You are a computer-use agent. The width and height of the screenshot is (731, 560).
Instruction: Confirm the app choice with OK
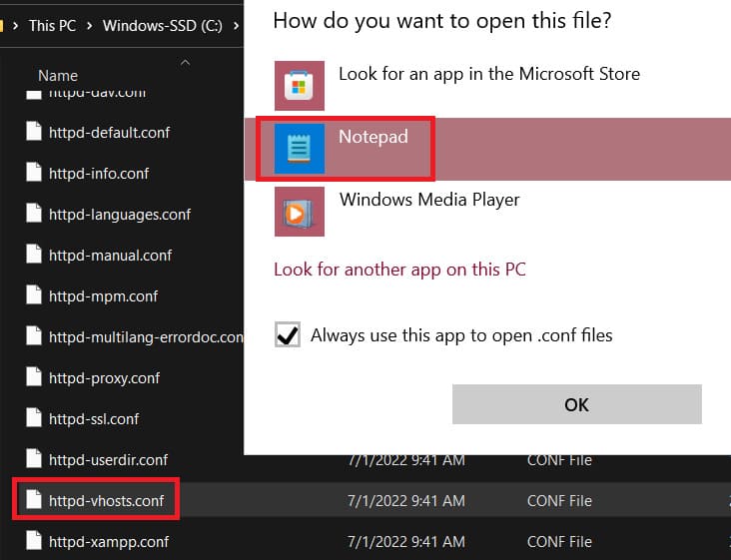pyautogui.click(x=576, y=404)
